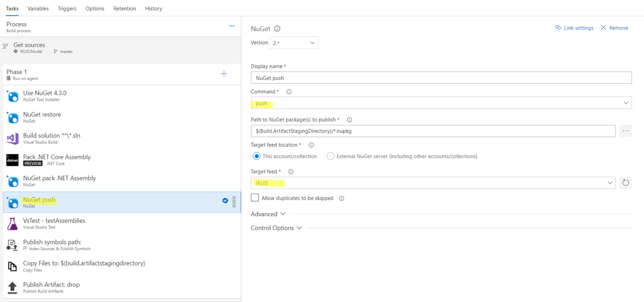Open the Command push dropdown
This screenshot has width=644, height=302.
[441, 103]
